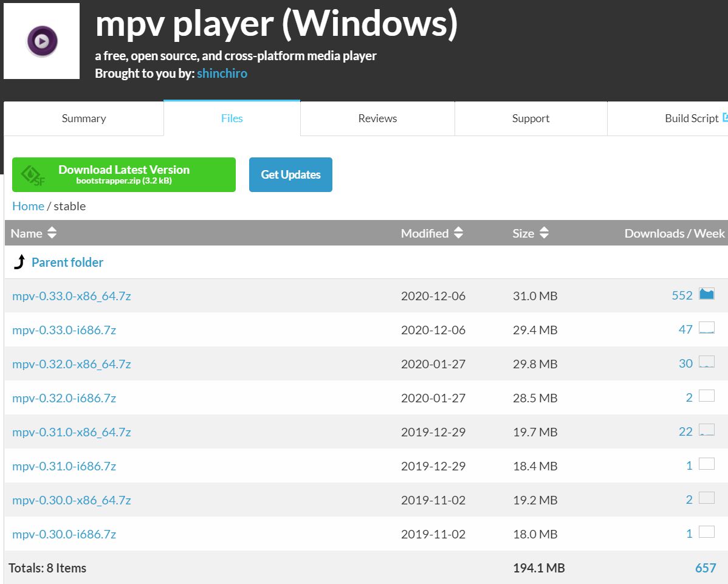Click the 29.4 MB size value

535,330
